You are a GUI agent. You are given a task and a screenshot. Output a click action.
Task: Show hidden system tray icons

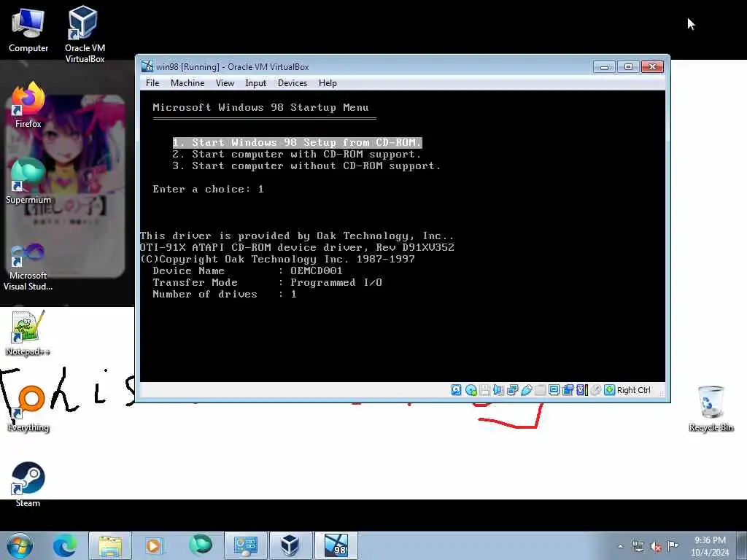620,546
